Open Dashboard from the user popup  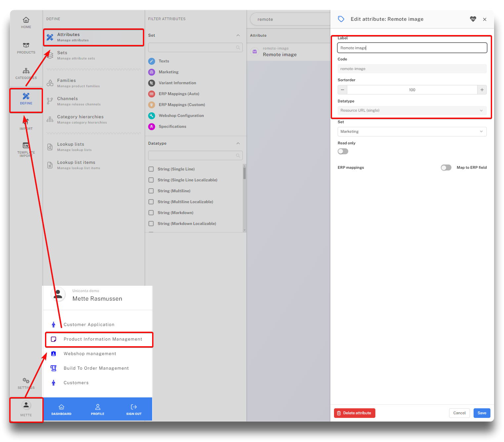coord(61,409)
